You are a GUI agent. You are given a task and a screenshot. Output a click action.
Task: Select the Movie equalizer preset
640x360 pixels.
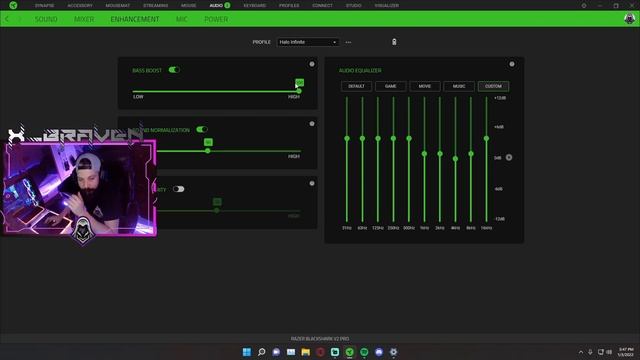tap(425, 86)
